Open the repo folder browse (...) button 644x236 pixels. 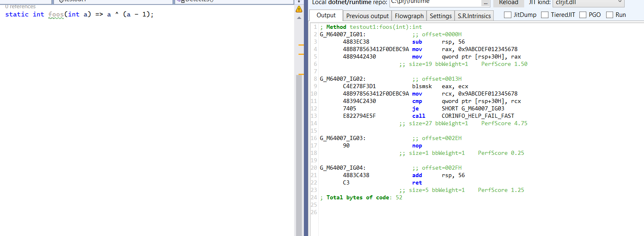[486, 2]
